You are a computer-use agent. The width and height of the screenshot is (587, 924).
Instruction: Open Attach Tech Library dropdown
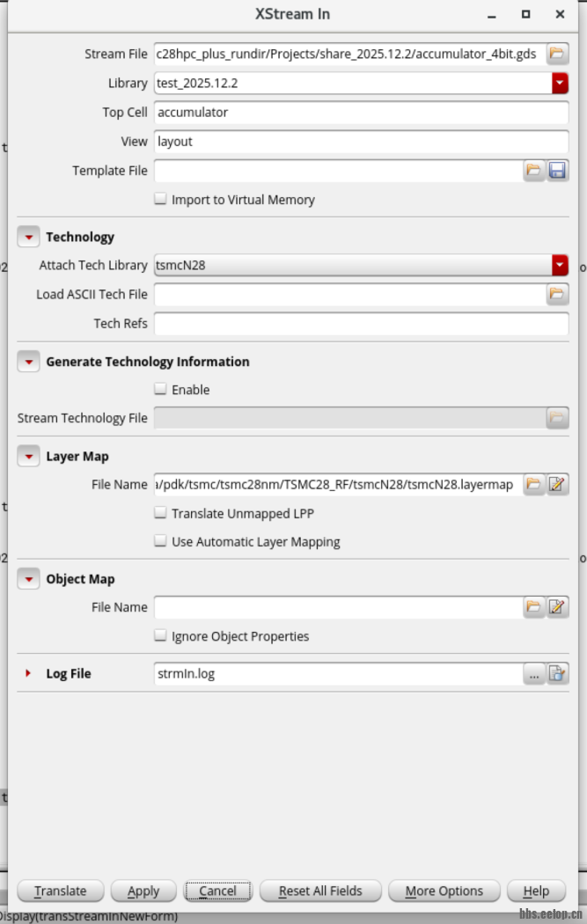(x=560, y=265)
